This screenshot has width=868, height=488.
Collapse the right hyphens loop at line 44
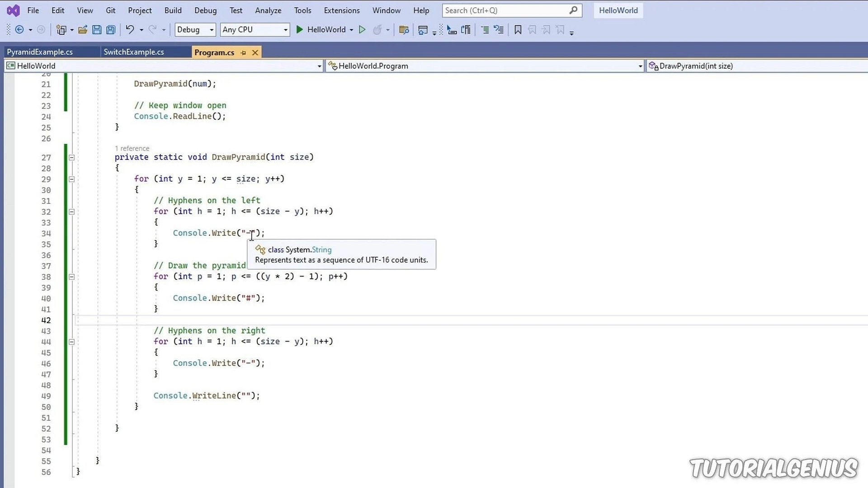coord(71,342)
